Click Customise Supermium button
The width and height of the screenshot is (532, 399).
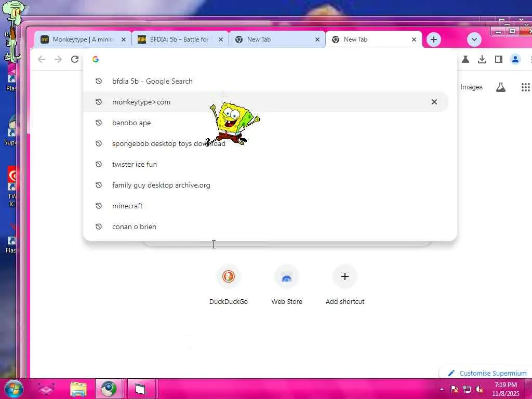pyautogui.click(x=487, y=373)
